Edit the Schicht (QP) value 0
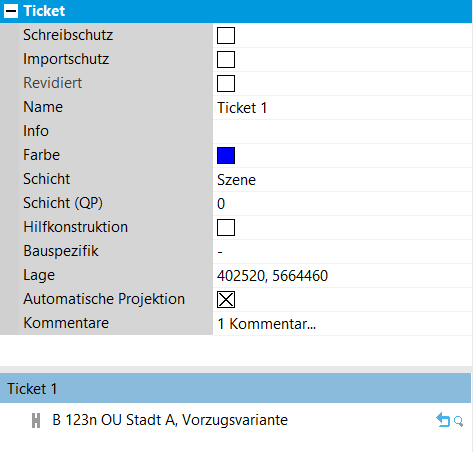The height and width of the screenshot is (452, 473). [x=342, y=204]
